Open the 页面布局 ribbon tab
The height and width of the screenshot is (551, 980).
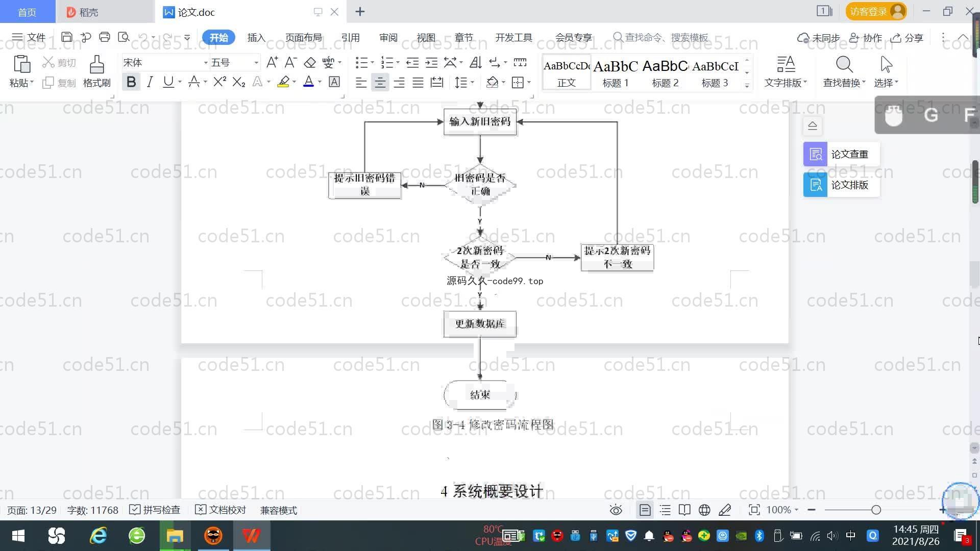[303, 37]
